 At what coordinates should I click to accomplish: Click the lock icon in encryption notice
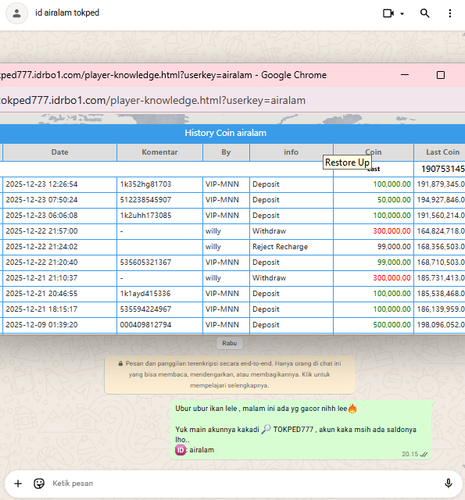coord(121,364)
